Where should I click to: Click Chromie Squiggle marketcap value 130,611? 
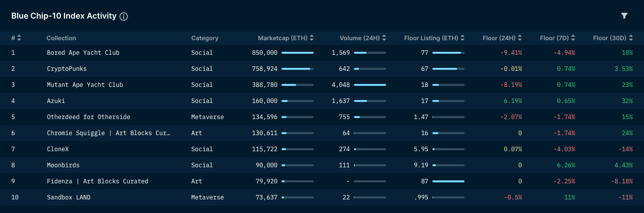(x=265, y=133)
